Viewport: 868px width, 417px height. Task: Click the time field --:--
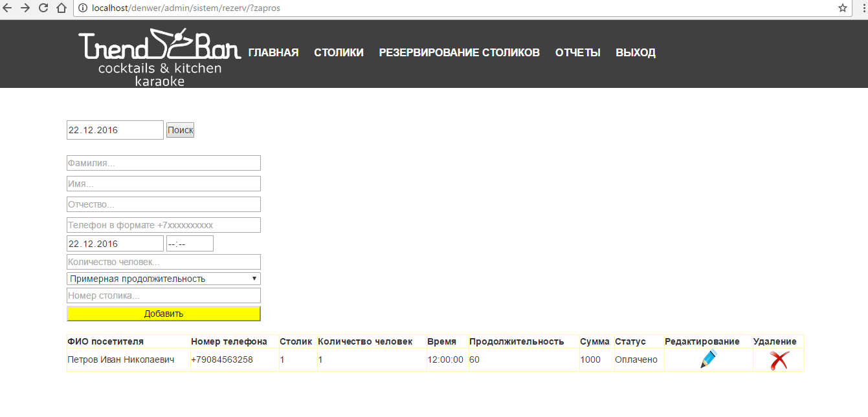(190, 244)
